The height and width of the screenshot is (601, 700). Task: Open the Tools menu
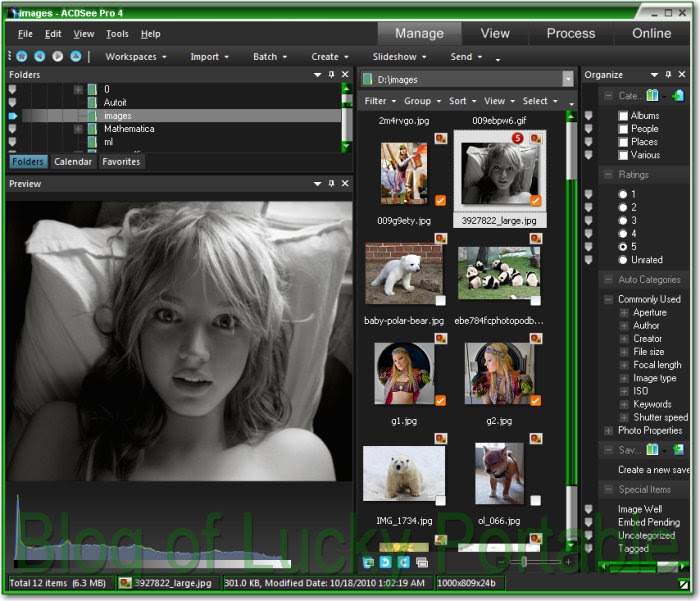pyautogui.click(x=117, y=34)
